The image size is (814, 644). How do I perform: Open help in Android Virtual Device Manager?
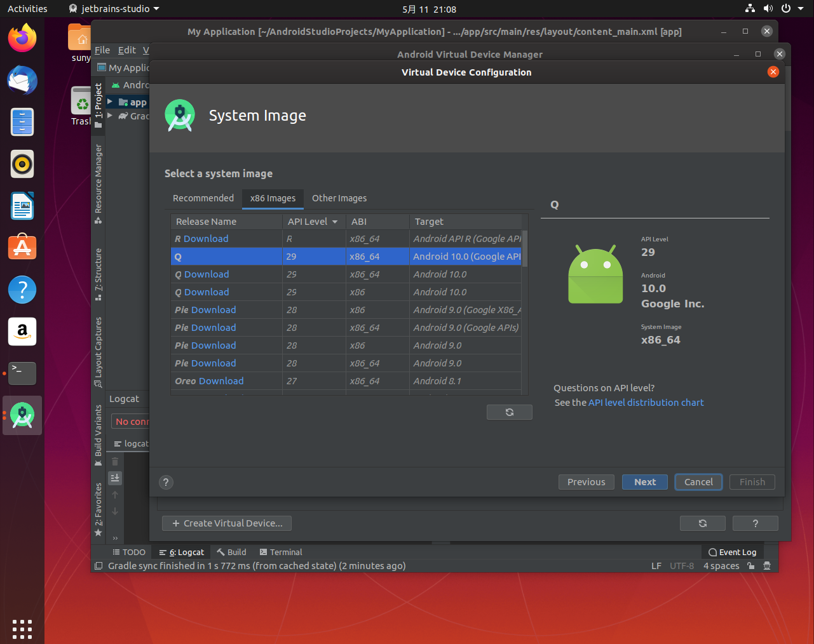point(755,523)
